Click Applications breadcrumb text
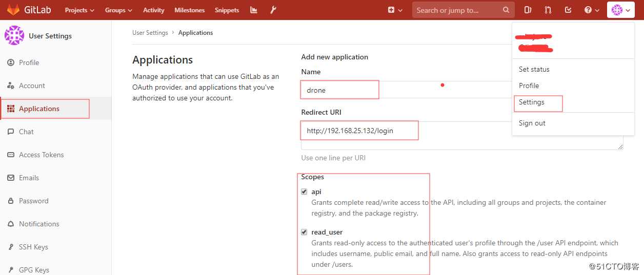 (x=195, y=33)
